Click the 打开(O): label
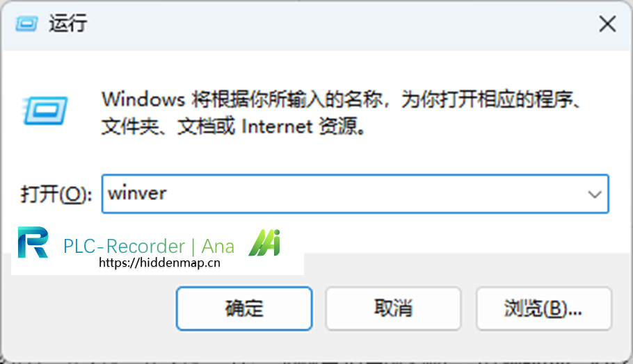Image resolution: width=633 pixels, height=364 pixels. click(56, 195)
